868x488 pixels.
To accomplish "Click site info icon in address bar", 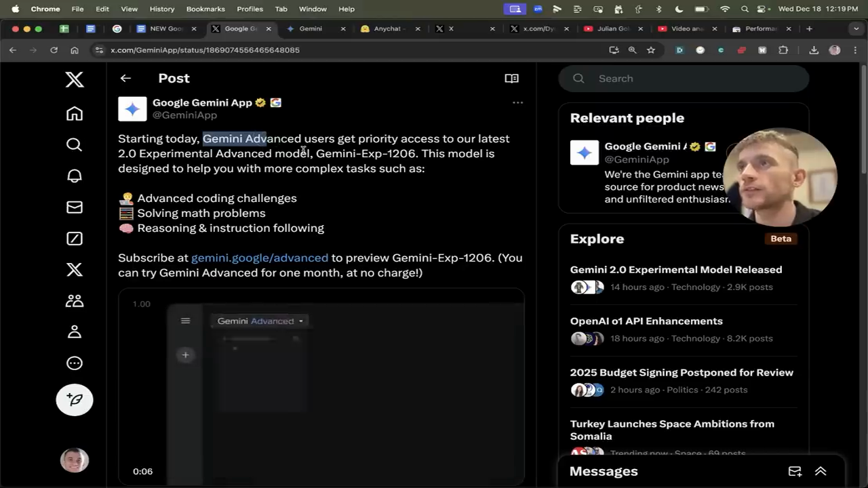I will click(99, 49).
